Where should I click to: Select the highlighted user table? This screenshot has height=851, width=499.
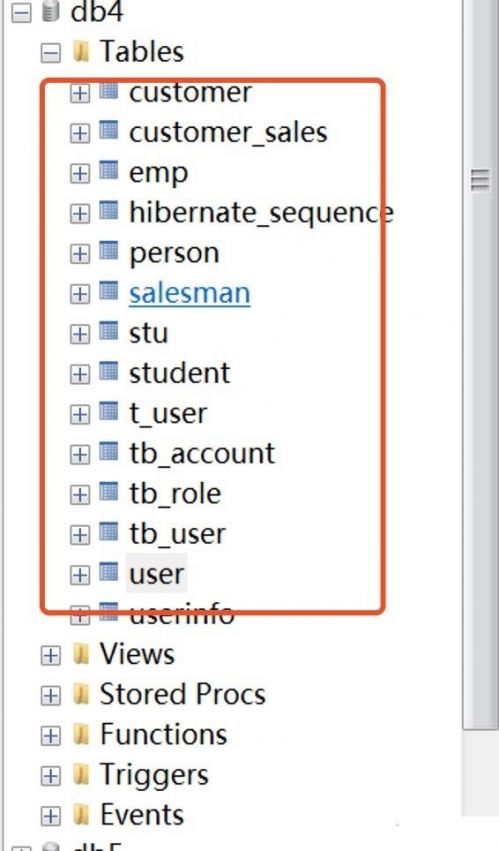coord(156,574)
